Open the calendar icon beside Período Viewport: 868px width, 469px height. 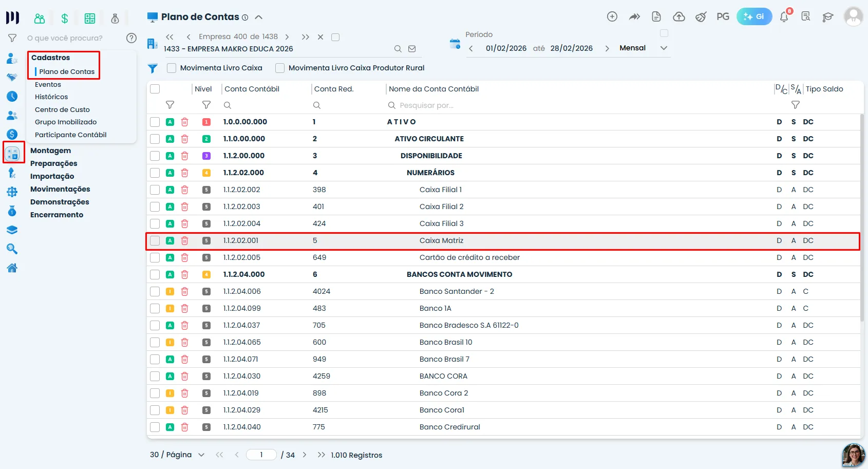click(x=455, y=44)
